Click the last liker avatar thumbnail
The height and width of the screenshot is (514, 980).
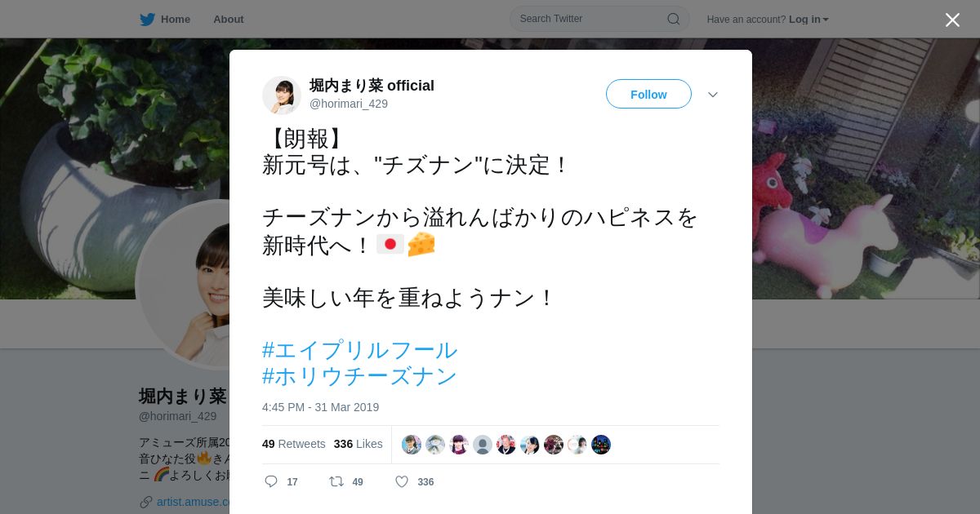pyautogui.click(x=601, y=445)
